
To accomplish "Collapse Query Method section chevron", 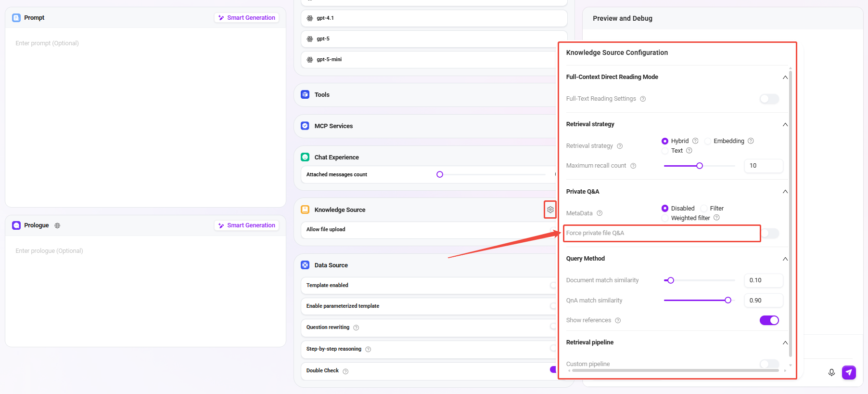I will pyautogui.click(x=785, y=259).
